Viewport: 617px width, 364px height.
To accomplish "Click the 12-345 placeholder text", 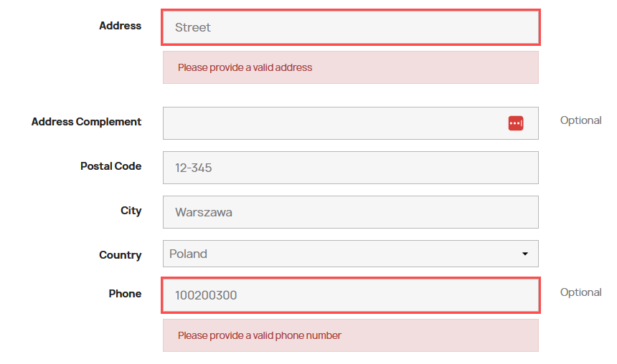I will pos(193,168).
